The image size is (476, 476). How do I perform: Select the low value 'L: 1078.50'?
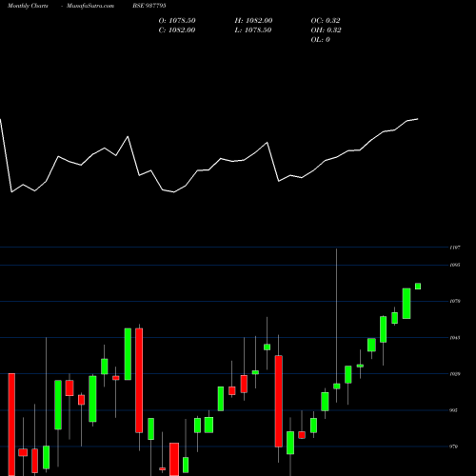253,30
